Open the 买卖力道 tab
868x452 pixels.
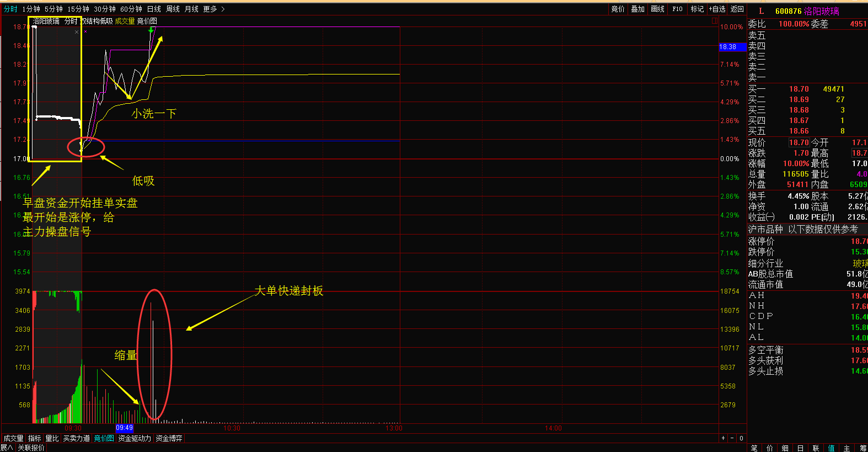tap(77, 438)
